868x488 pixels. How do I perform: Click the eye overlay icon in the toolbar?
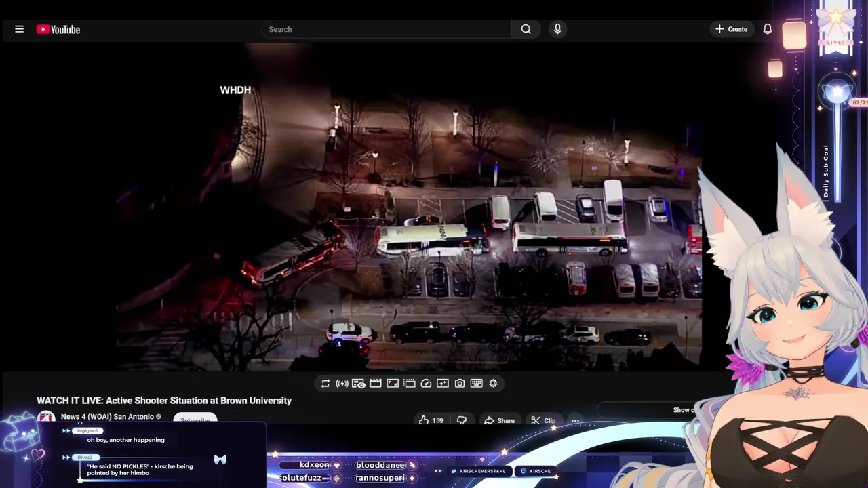(x=359, y=383)
